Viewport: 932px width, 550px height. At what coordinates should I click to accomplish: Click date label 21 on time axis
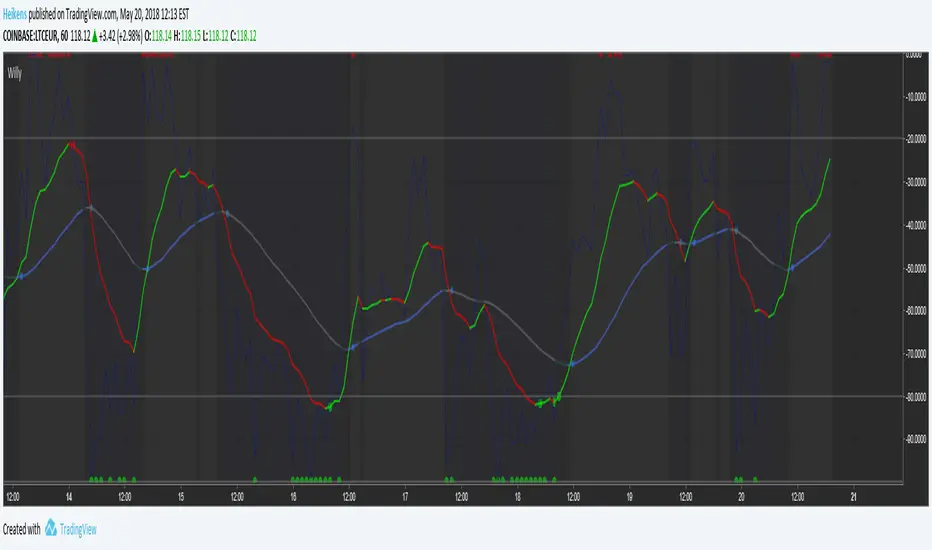tap(854, 496)
